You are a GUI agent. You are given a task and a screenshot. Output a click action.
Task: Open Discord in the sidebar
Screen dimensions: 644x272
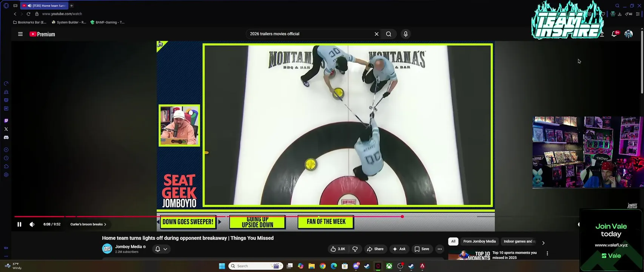tap(6, 138)
